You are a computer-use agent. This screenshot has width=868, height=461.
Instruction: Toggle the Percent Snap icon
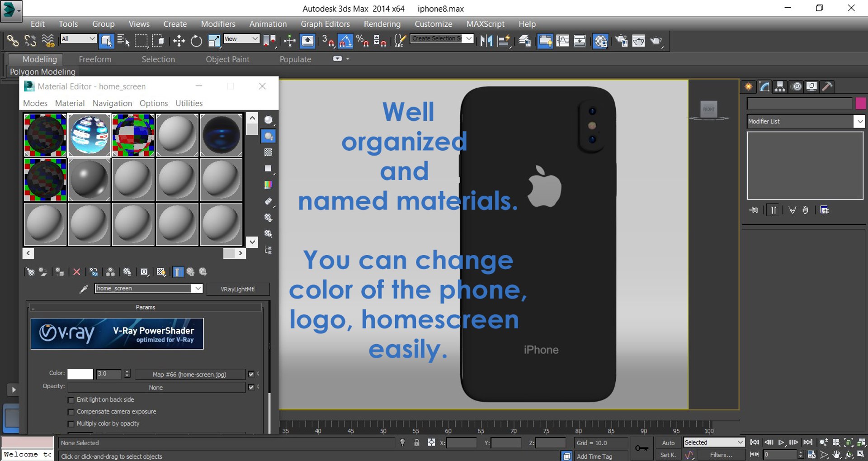(363, 41)
